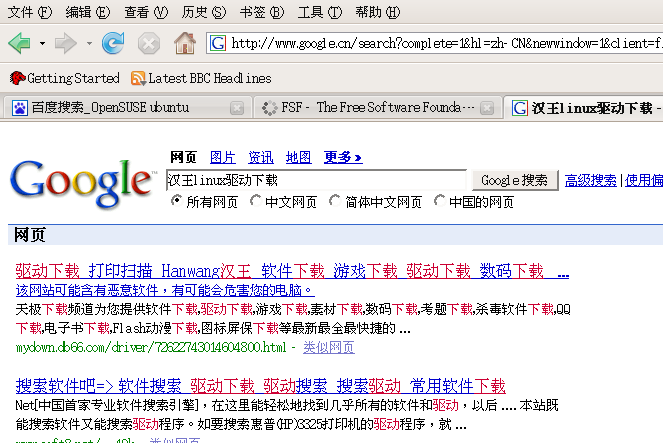Viewport: 663px width, 443px height.
Task: Open the 查看(V) menu
Action: (146, 12)
